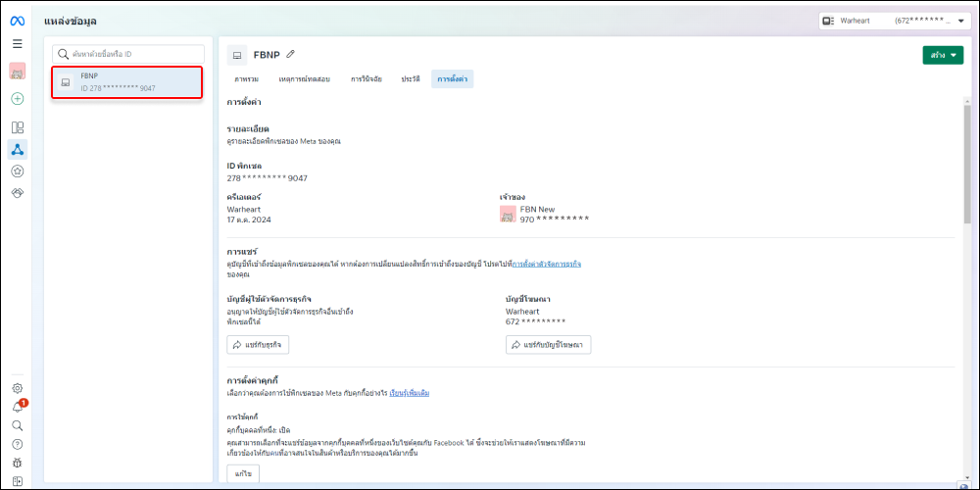Viewport: 980px width, 490px height.
Task: Click the pixel icon next to FBNP title
Action: tap(237, 56)
